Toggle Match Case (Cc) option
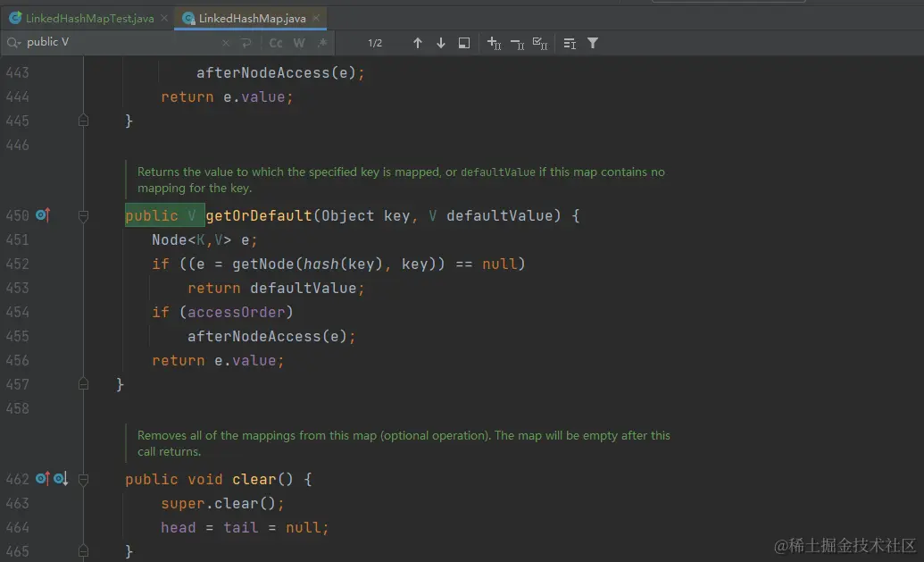The width and height of the screenshot is (924, 562). [276, 43]
